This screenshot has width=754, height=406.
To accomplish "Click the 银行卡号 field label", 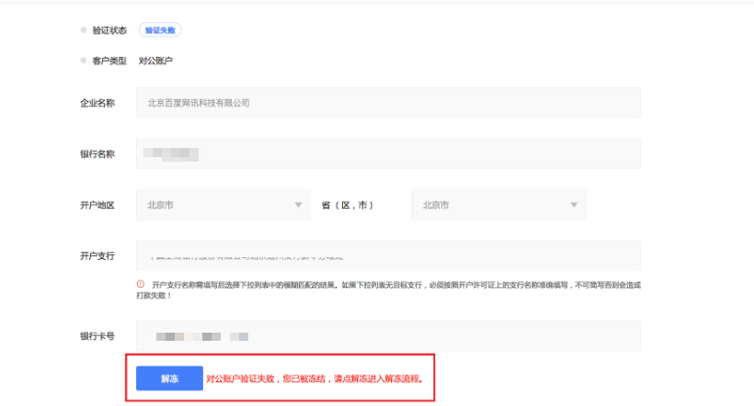I will click(x=97, y=336).
